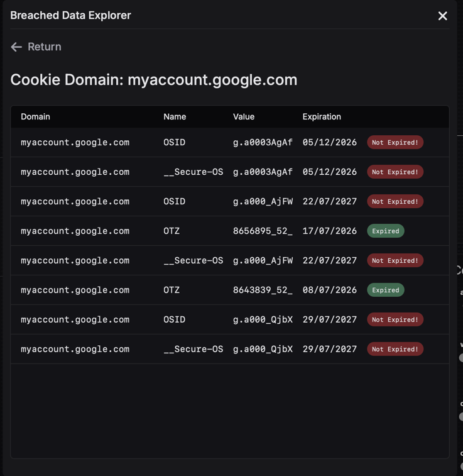Click the left arrow return icon
The height and width of the screenshot is (476, 463).
pos(16,47)
